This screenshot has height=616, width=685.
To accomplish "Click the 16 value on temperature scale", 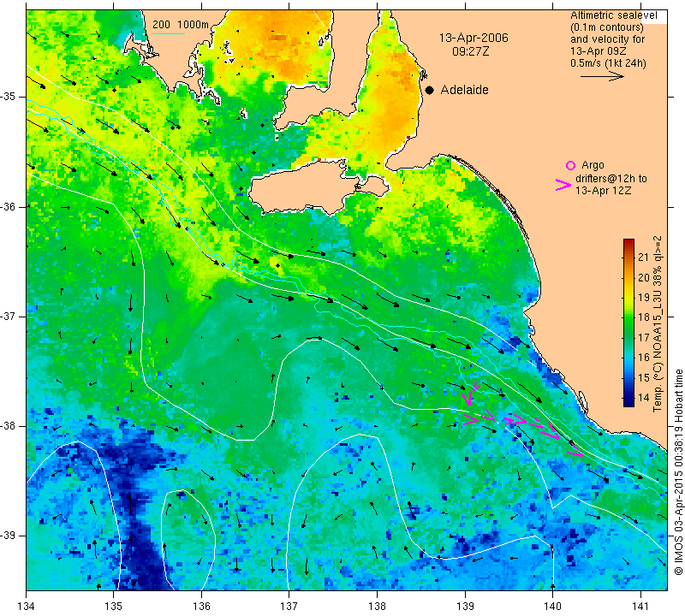I will pos(644,357).
